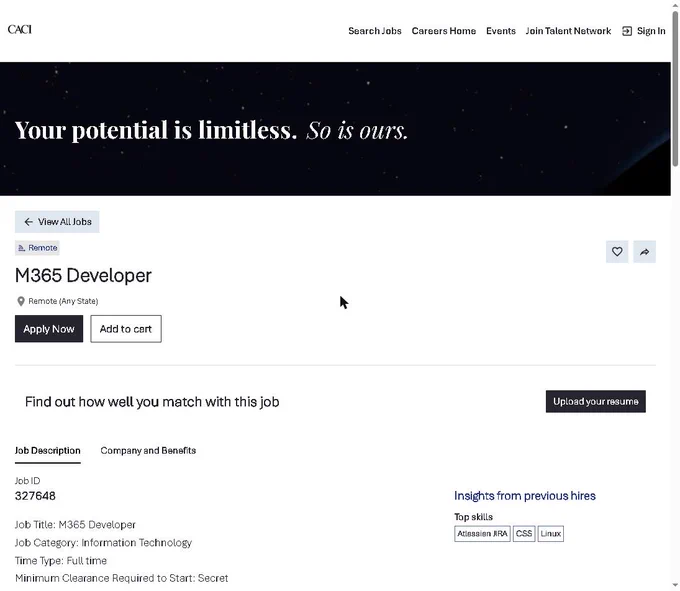Click the sign-in door arrow icon
The width and height of the screenshot is (680, 591).
tap(627, 31)
